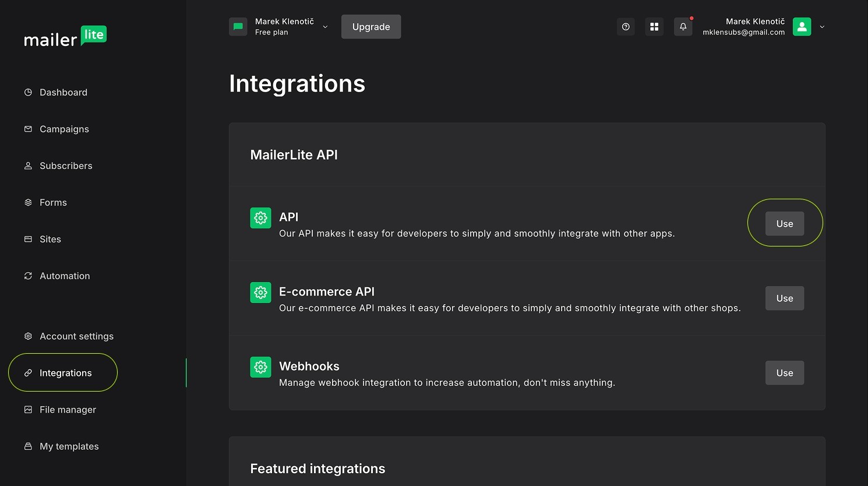Expand the account profile chevron menu

tap(822, 27)
